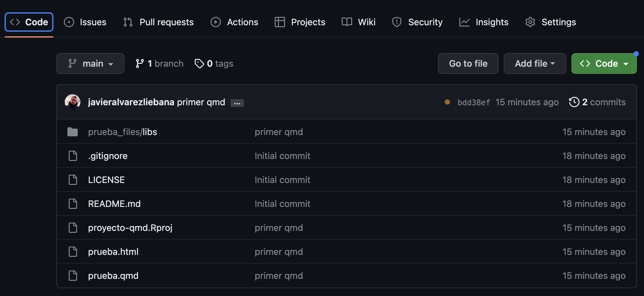
Task: Click the .gitignore file icon
Action: [x=73, y=156]
